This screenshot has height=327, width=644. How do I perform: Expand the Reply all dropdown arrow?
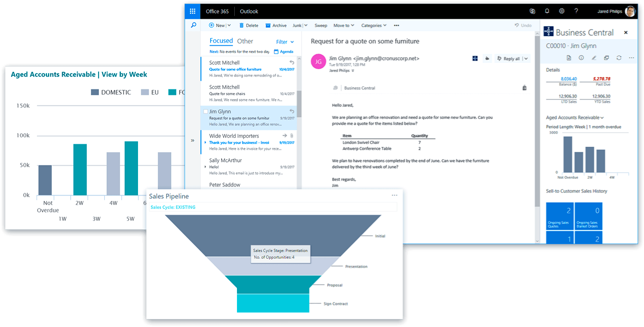click(x=526, y=58)
